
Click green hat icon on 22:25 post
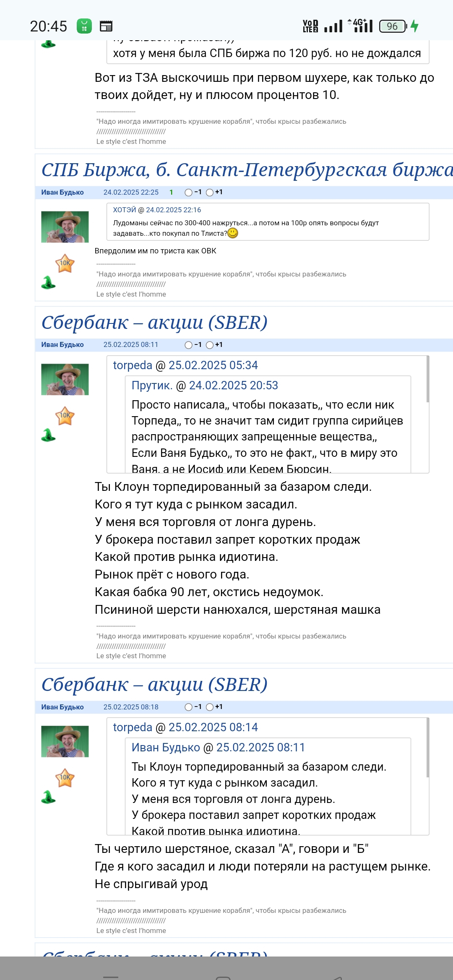48,282
